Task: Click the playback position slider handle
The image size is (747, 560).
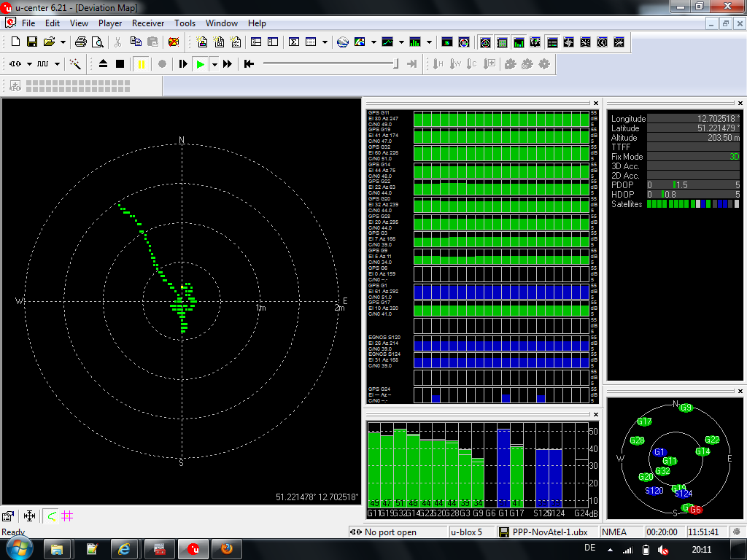Action: tap(396, 64)
